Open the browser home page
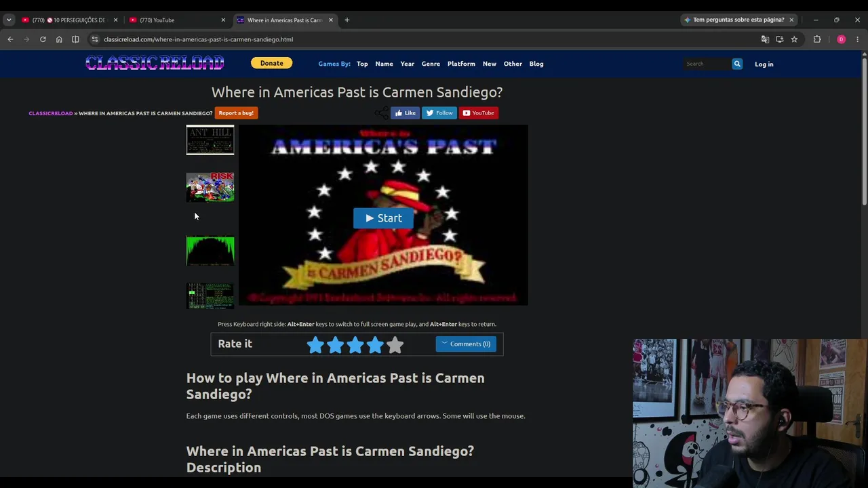Image resolution: width=868 pixels, height=488 pixels. tap(59, 39)
